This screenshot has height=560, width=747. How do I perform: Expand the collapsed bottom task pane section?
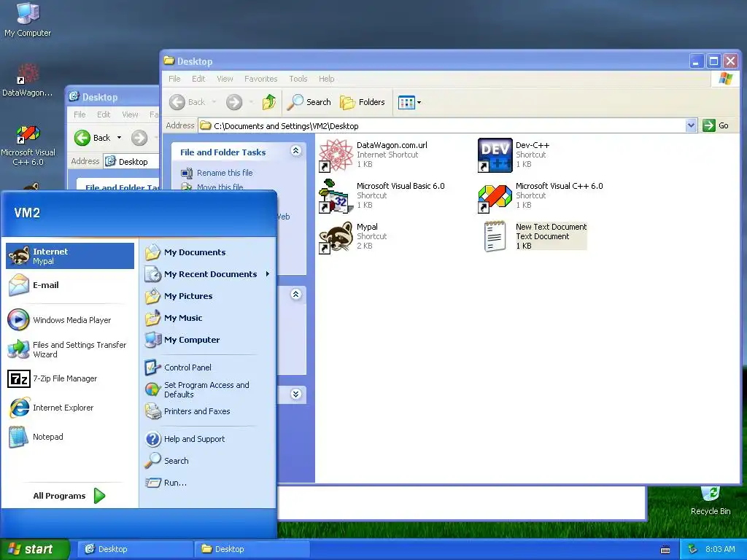tap(296, 394)
